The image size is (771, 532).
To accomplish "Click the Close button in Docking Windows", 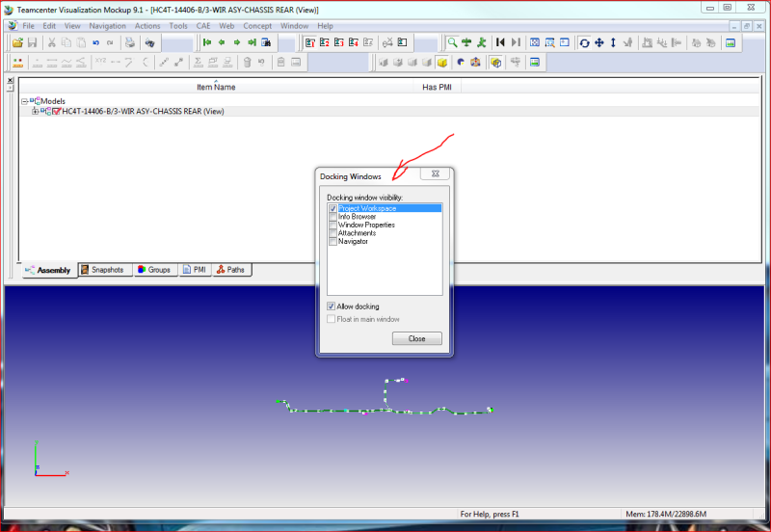I will [417, 339].
